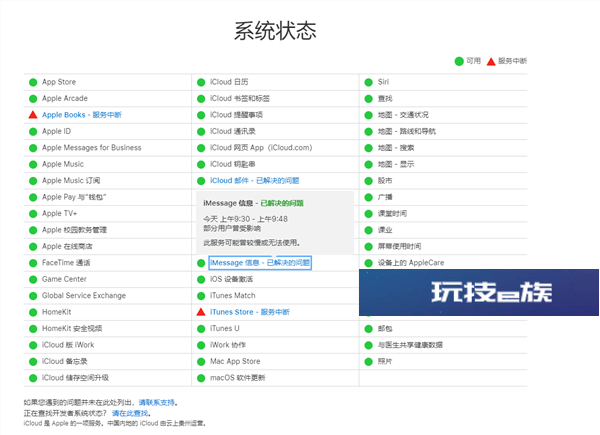
Task: Click the green dot beside iCloud 邮件
Action: coord(201,181)
